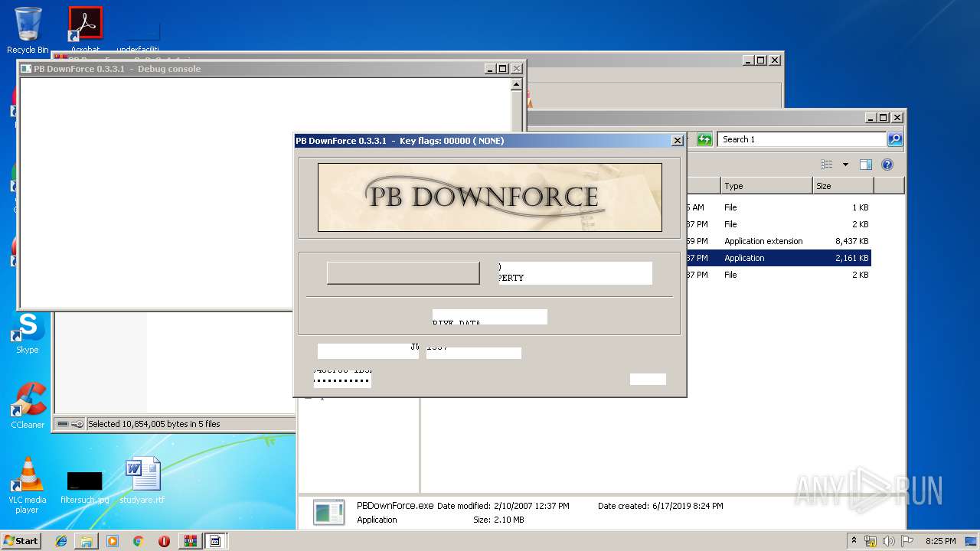Sort by the Size column header
This screenshot has width=980, height=551.
(x=843, y=186)
